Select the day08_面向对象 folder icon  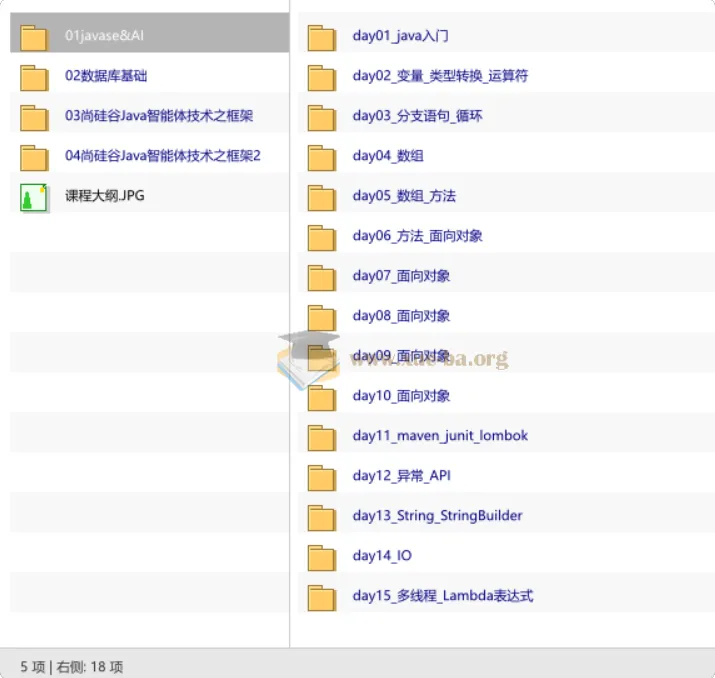pos(321,318)
